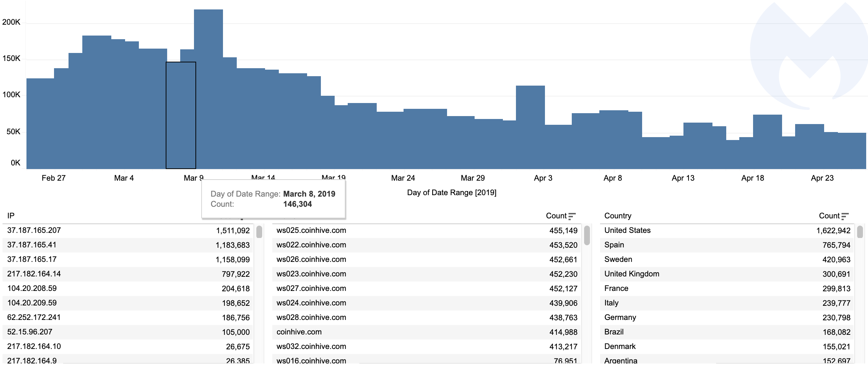Screen dimensions: 868x370
Task: Click the sort icon beside the domain Count header
Action: [572, 216]
